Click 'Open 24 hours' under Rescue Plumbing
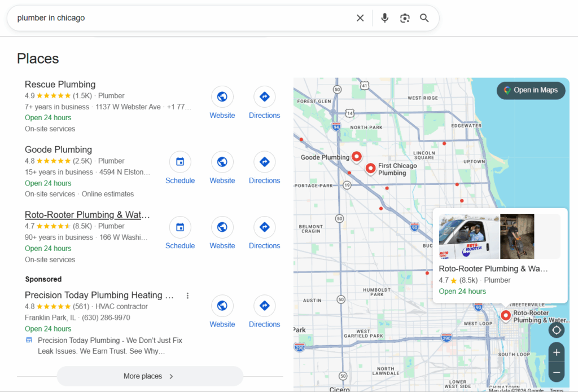Viewport: 578px width, 392px height. point(48,118)
